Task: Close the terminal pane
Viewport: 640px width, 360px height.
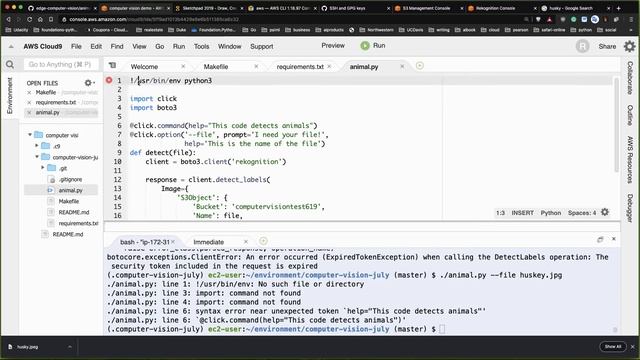Action: coord(613,239)
